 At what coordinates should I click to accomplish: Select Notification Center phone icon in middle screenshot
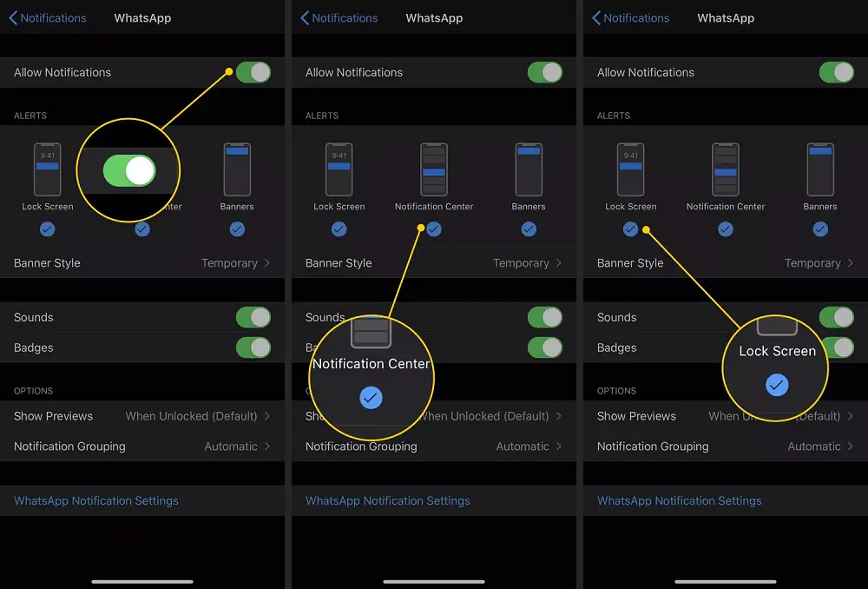pos(434,169)
